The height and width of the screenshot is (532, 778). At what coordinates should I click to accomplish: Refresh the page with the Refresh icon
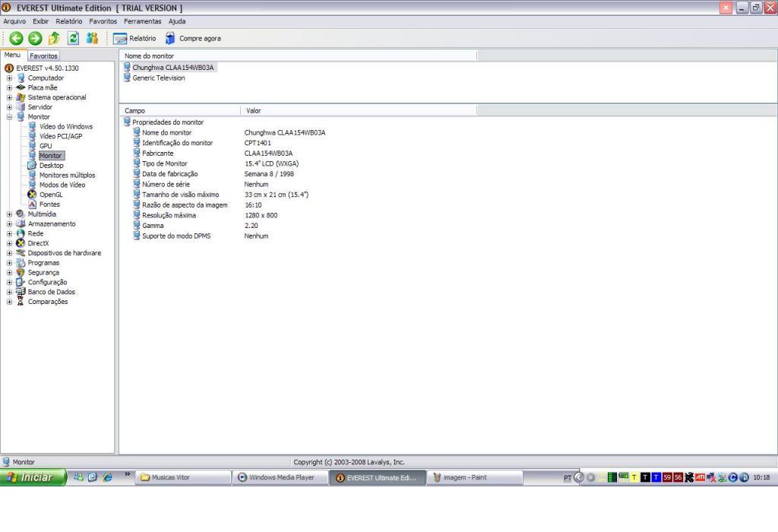[x=74, y=38]
